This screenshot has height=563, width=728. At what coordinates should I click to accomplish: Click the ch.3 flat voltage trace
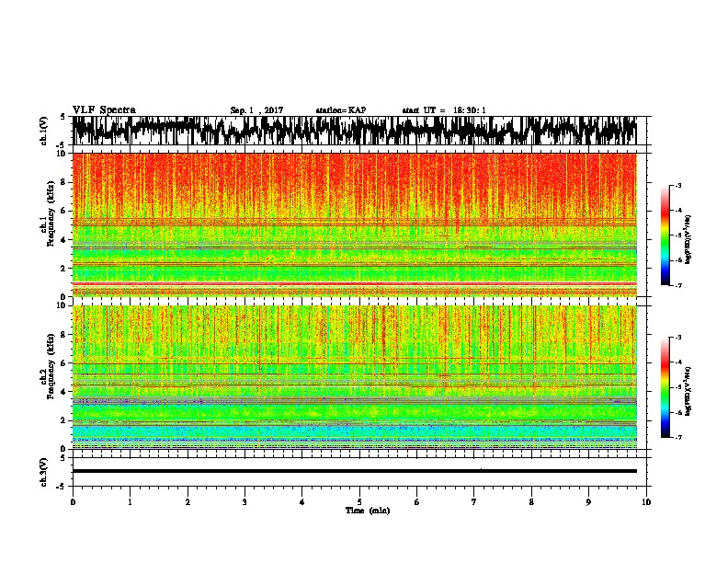[354, 471]
